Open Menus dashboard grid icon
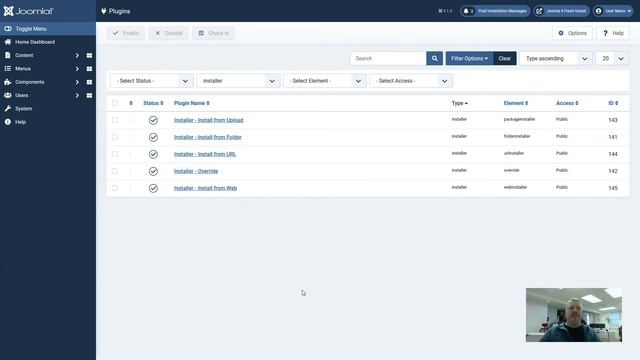 coord(89,69)
